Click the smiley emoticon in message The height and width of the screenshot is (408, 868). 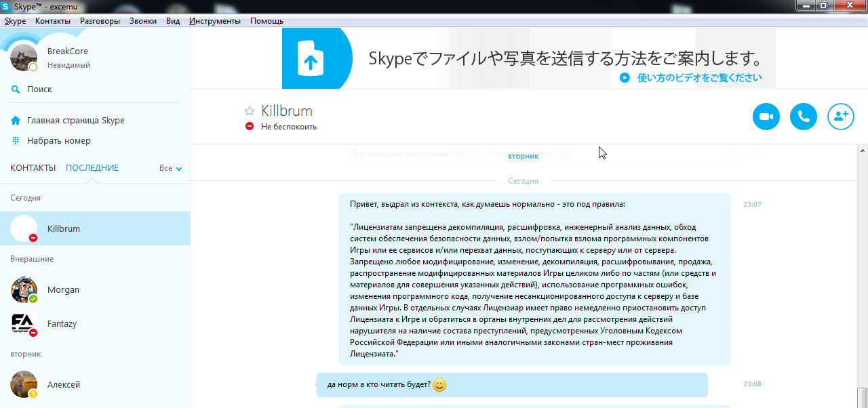click(x=439, y=385)
